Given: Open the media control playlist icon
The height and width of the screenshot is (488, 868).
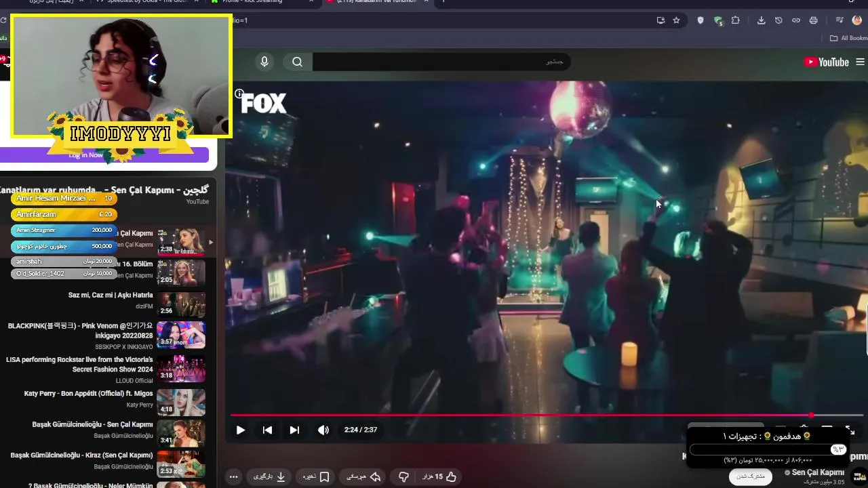Looking at the screenshot, I should [x=840, y=20].
